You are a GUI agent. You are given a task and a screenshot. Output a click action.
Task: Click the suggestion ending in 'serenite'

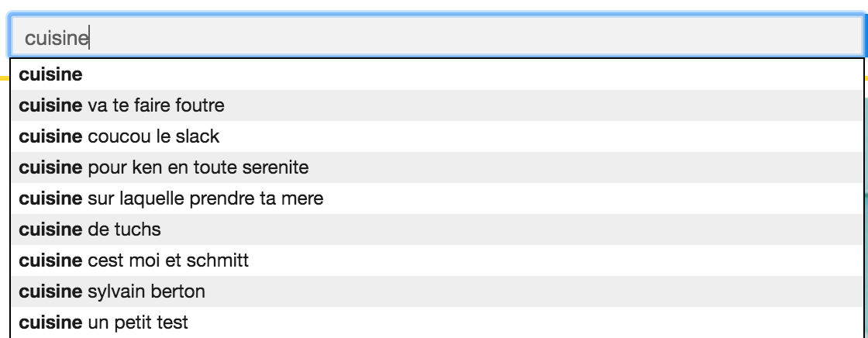[165, 167]
